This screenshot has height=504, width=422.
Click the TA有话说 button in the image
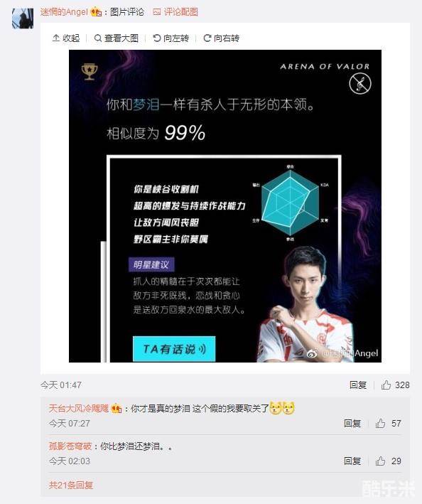pyautogui.click(x=174, y=349)
